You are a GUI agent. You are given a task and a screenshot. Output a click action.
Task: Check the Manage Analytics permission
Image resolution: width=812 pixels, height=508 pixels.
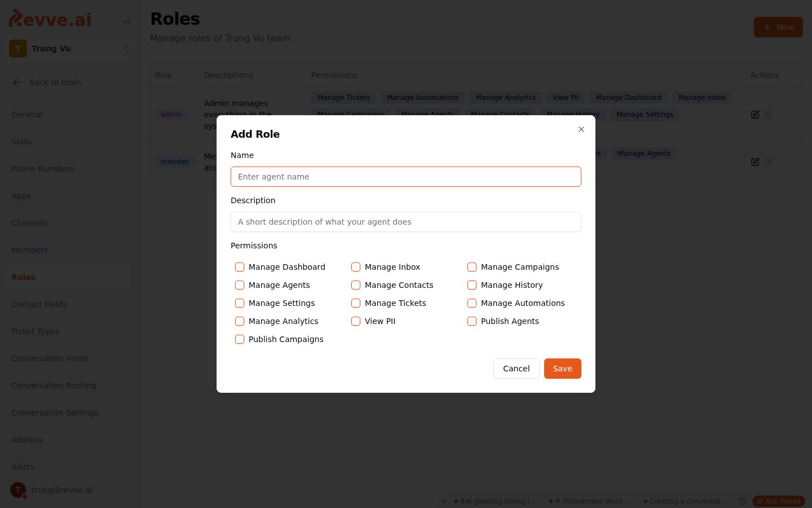coord(240,321)
